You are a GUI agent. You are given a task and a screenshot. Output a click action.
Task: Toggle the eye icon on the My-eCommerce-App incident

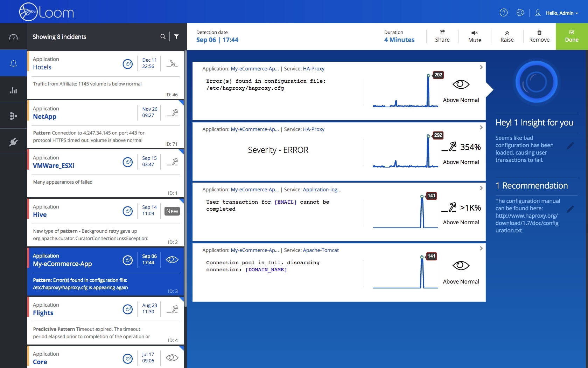[x=171, y=260]
